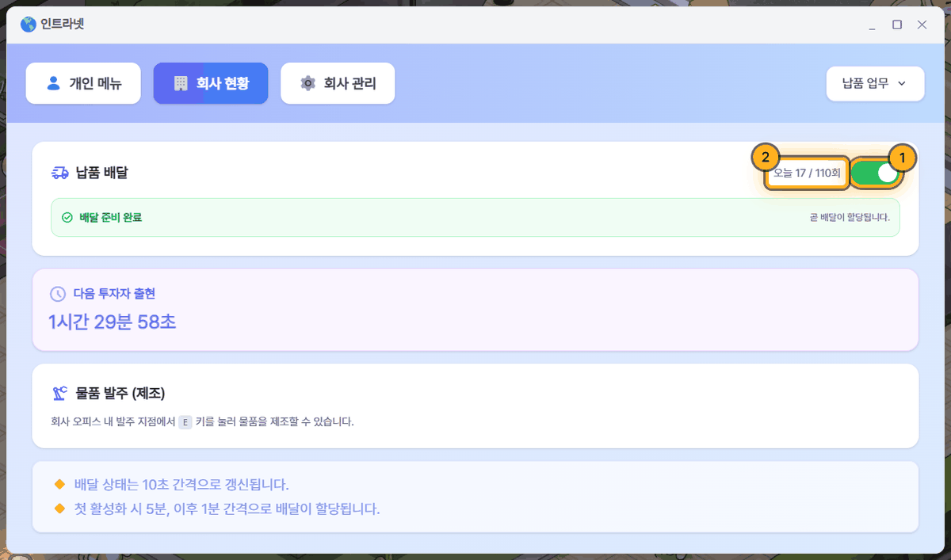Screen dimensions: 951x560
Task: Click the E key badge in 발주 description
Action: tap(185, 421)
